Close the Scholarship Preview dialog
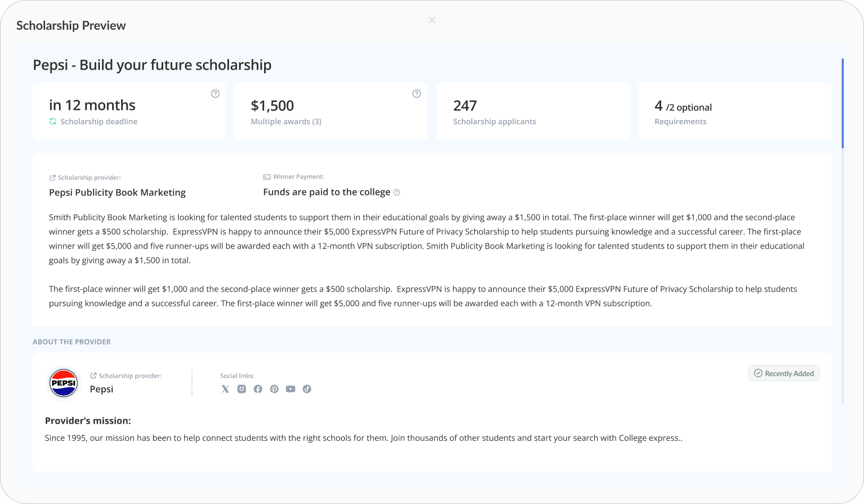864x504 pixels. tap(432, 20)
